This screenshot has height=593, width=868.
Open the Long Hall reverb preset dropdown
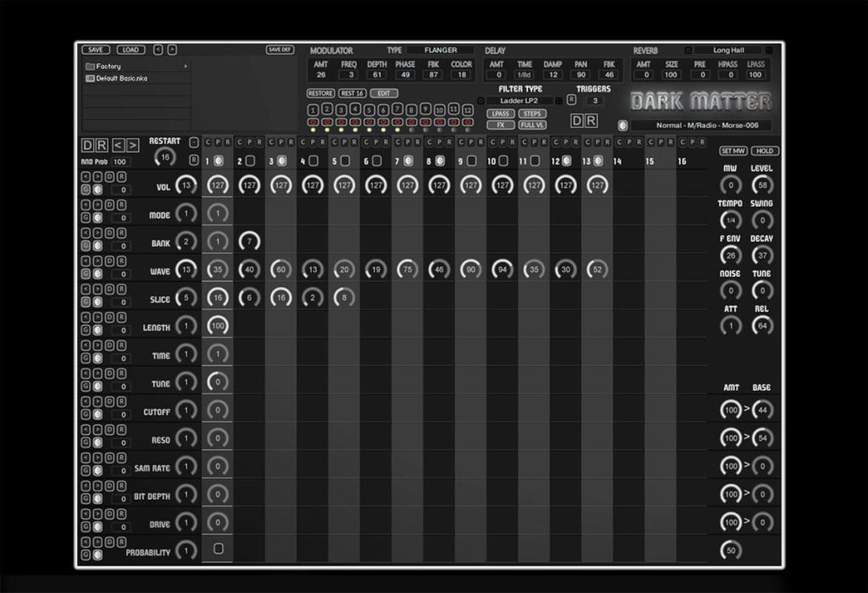click(x=728, y=50)
